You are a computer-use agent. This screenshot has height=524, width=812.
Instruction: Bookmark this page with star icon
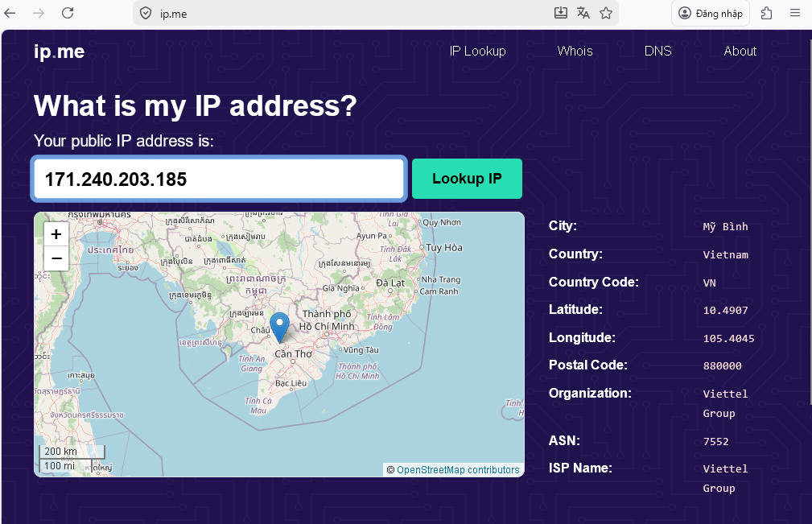click(606, 13)
